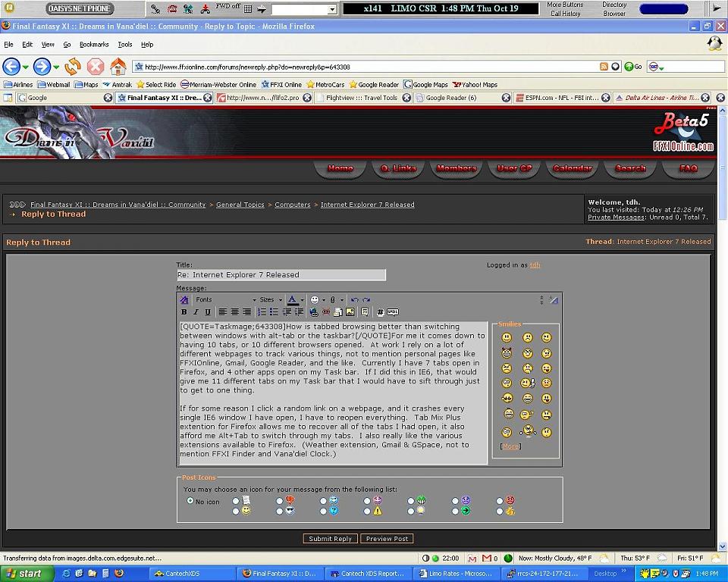
Task: Align message text right
Action: 247,312
